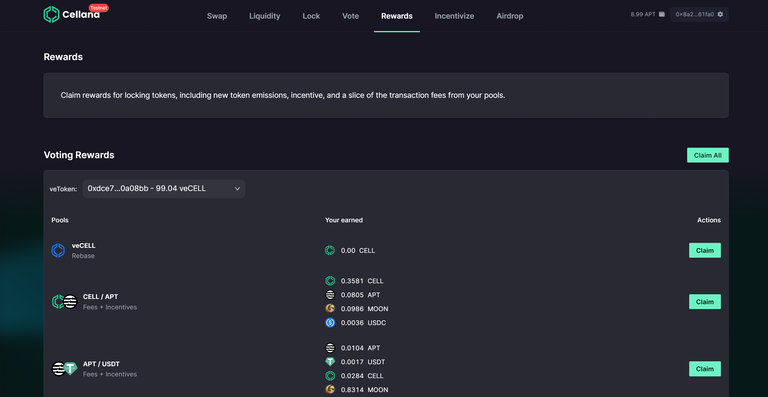The image size is (768, 397).
Task: Click the '0.0104 APT' earned value
Action: pyautogui.click(x=360, y=348)
